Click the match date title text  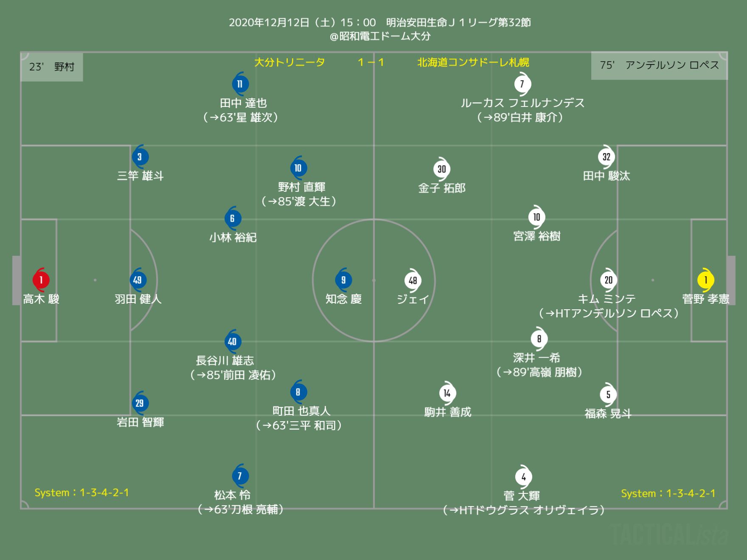(380, 22)
